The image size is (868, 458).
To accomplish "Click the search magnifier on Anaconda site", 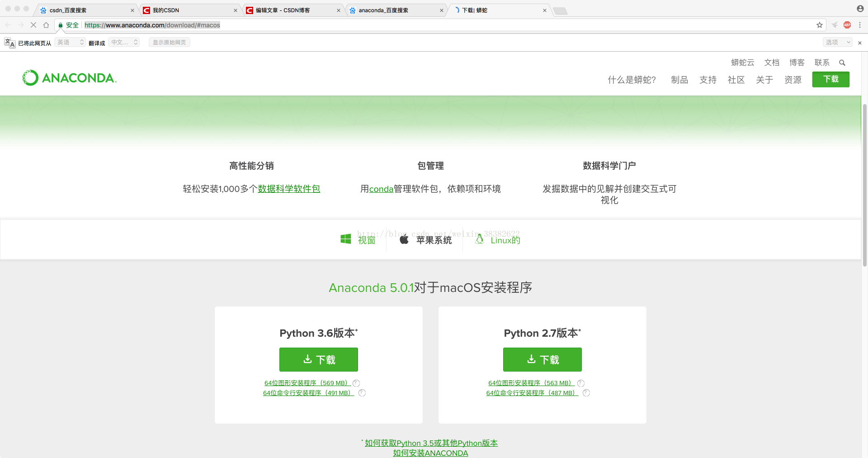I will (x=842, y=62).
